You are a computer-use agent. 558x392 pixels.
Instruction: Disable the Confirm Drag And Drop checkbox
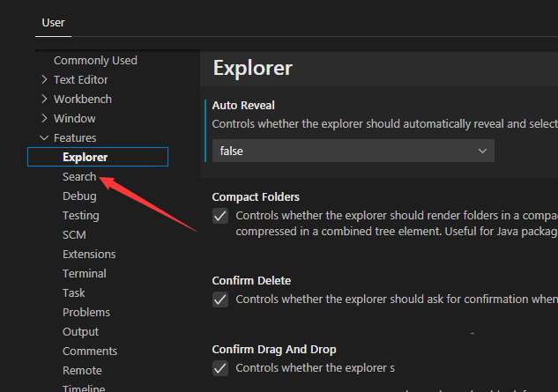[x=220, y=368]
